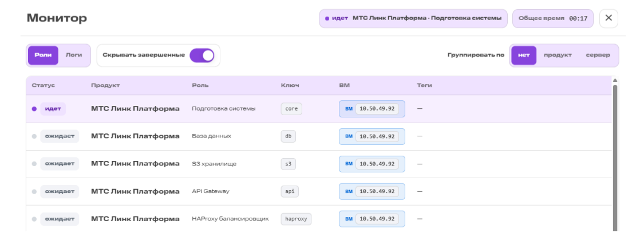Click the core key chip
The height and width of the screenshot is (240, 644).
(291, 109)
